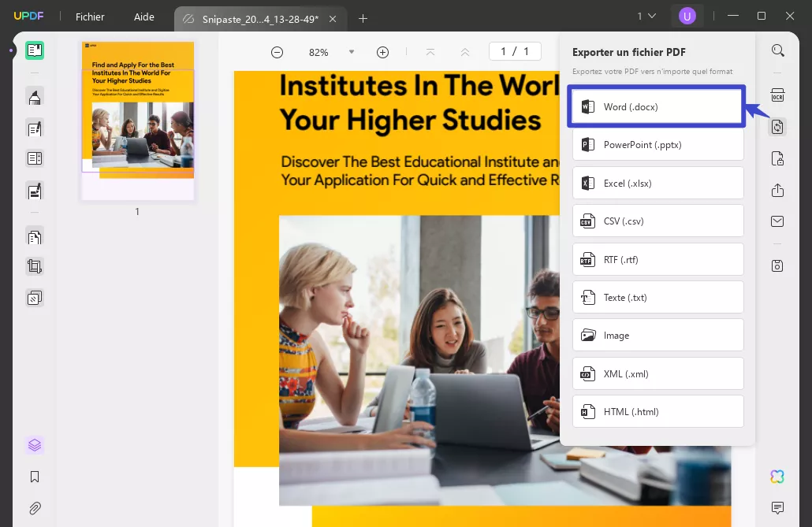The height and width of the screenshot is (527, 812).
Task: Zoom out with the minus icon
Action: click(x=277, y=52)
